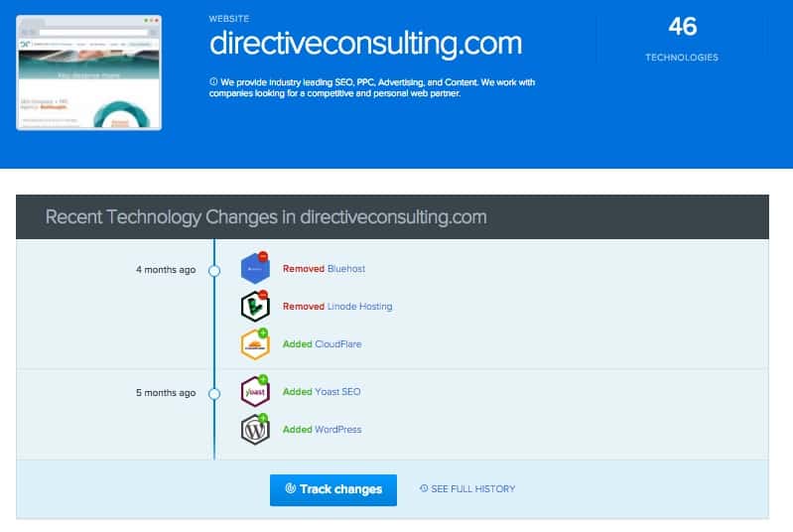Follow the Linode Hosting link
Viewport: 793px width, 532px height.
(x=359, y=307)
